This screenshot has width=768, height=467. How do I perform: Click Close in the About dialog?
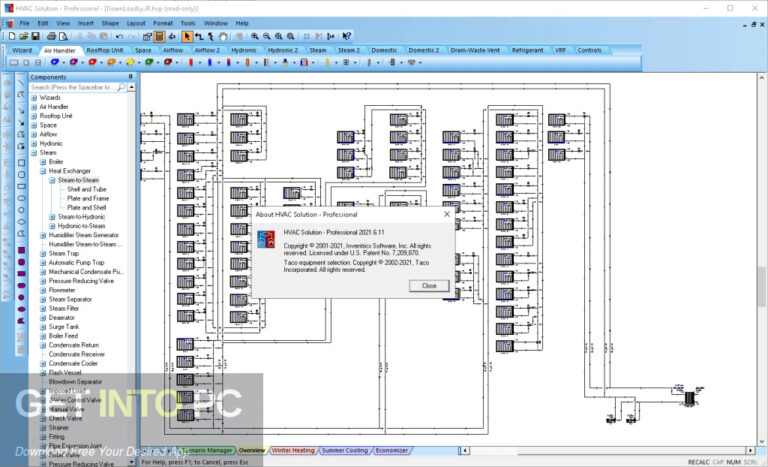pos(429,286)
